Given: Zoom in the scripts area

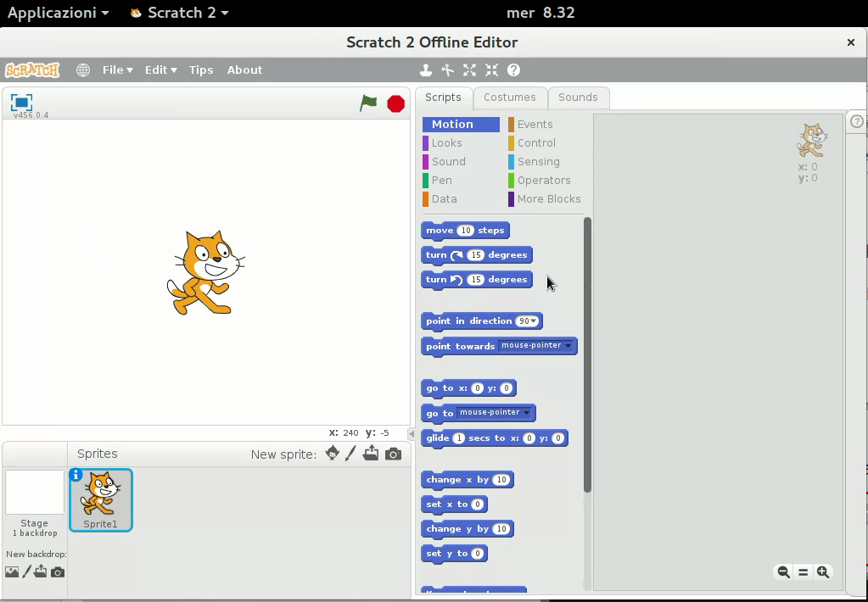Looking at the screenshot, I should pyautogui.click(x=823, y=572).
